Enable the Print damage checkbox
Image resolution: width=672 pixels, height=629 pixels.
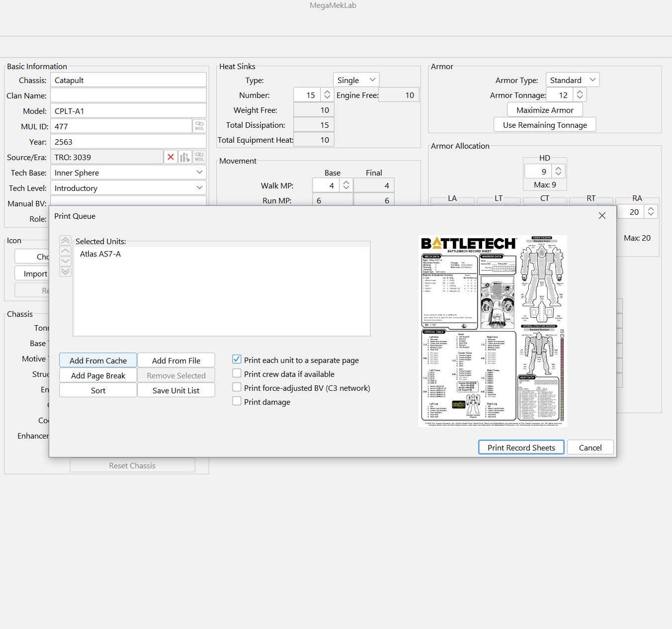237,401
